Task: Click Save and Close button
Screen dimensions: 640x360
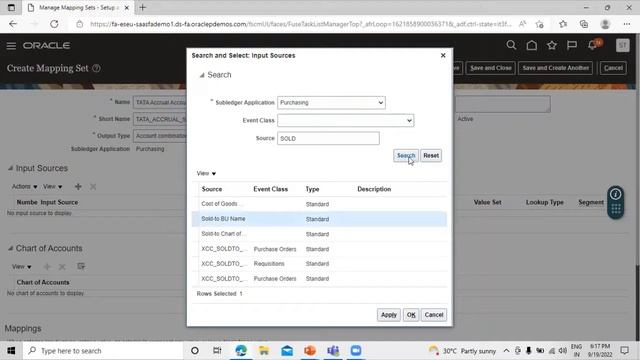Action: [491, 68]
